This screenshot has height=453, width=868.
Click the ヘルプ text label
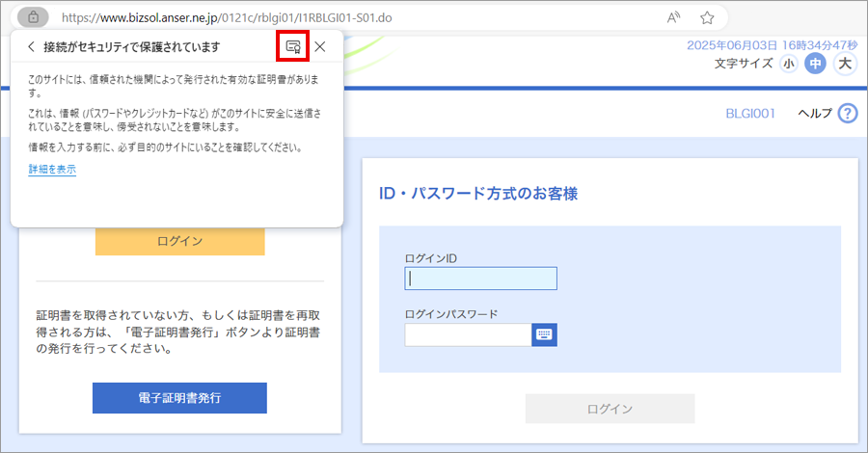point(814,114)
